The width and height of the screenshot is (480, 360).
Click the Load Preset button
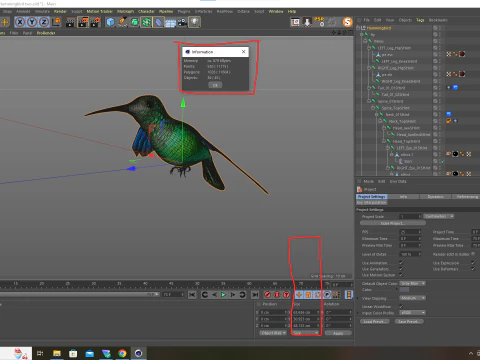(375, 321)
